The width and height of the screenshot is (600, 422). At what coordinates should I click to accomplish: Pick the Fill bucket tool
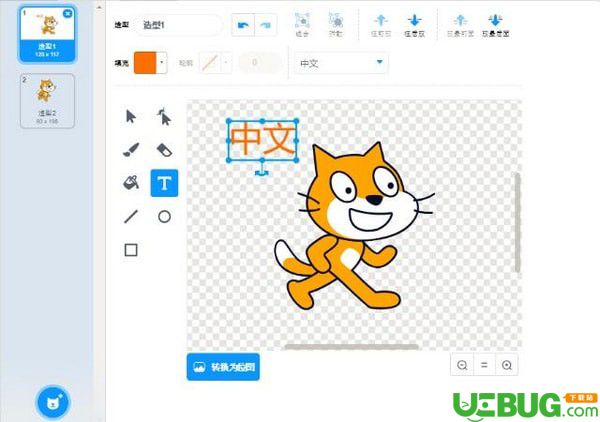point(131,183)
